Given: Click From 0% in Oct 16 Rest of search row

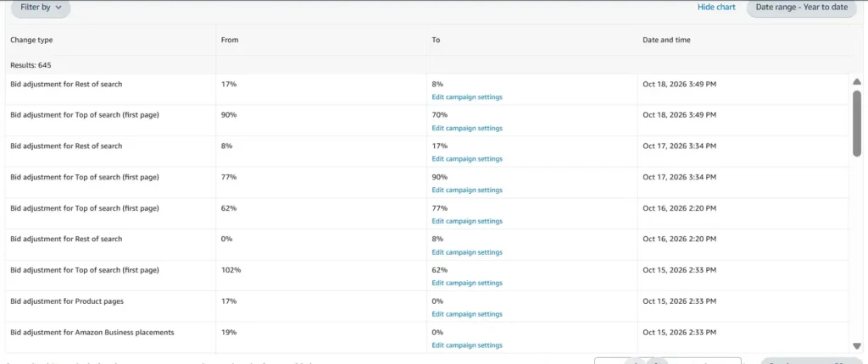Looking at the screenshot, I should click(x=227, y=239).
